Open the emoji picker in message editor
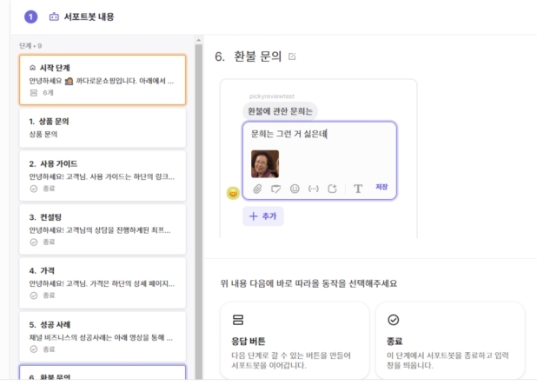Viewport: 537px width, 392px height. tap(295, 189)
